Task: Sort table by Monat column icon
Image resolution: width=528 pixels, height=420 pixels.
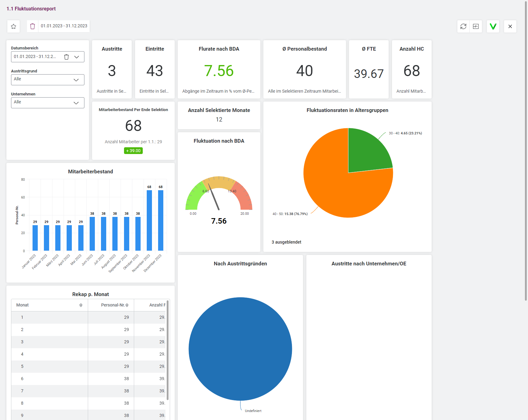Action: (81, 305)
